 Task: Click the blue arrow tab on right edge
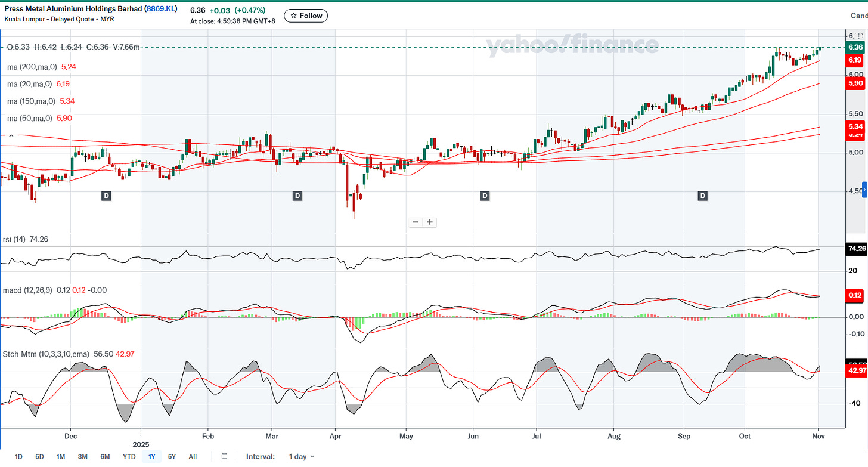pyautogui.click(x=865, y=190)
